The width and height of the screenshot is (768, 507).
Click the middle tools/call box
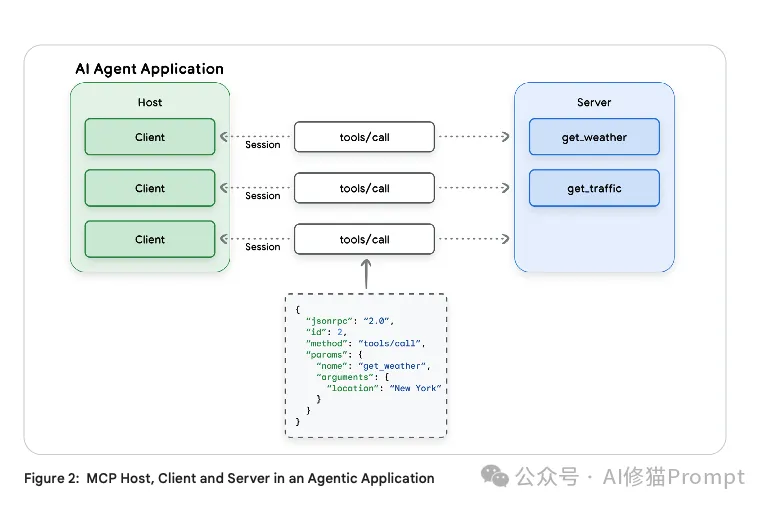point(364,188)
